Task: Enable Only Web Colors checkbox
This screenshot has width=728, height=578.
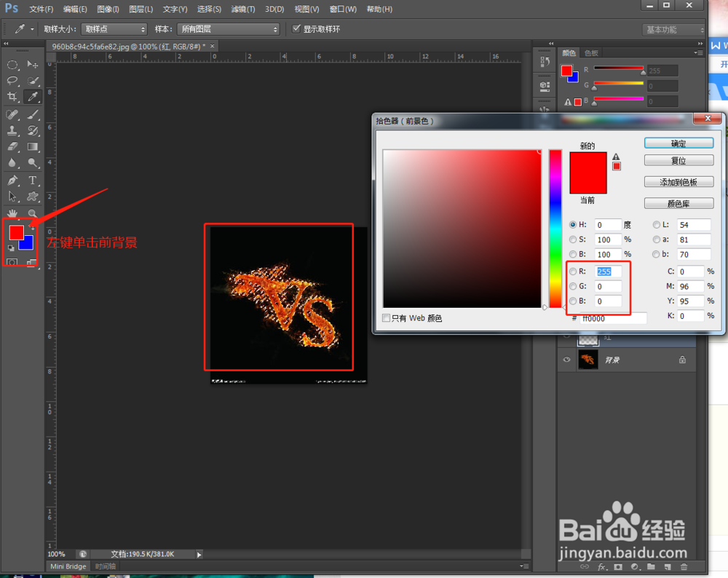Action: (386, 318)
